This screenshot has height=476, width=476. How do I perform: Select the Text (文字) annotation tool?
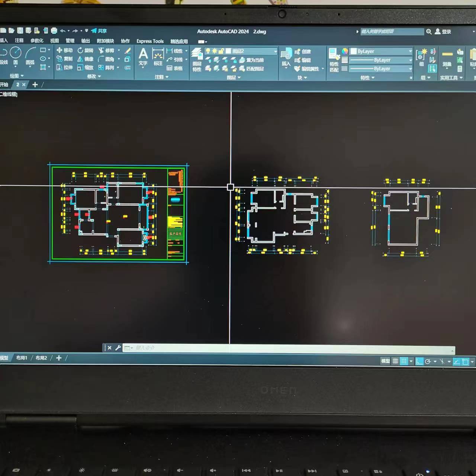pyautogui.click(x=143, y=57)
